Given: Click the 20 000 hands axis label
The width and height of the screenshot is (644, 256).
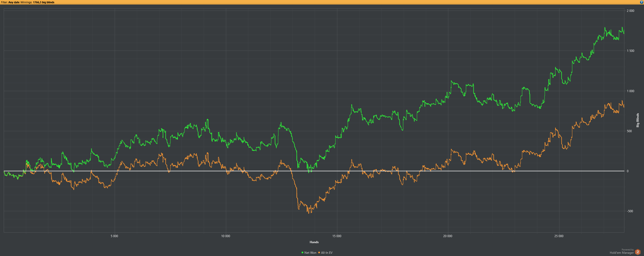Looking at the screenshot, I should pos(448,236).
